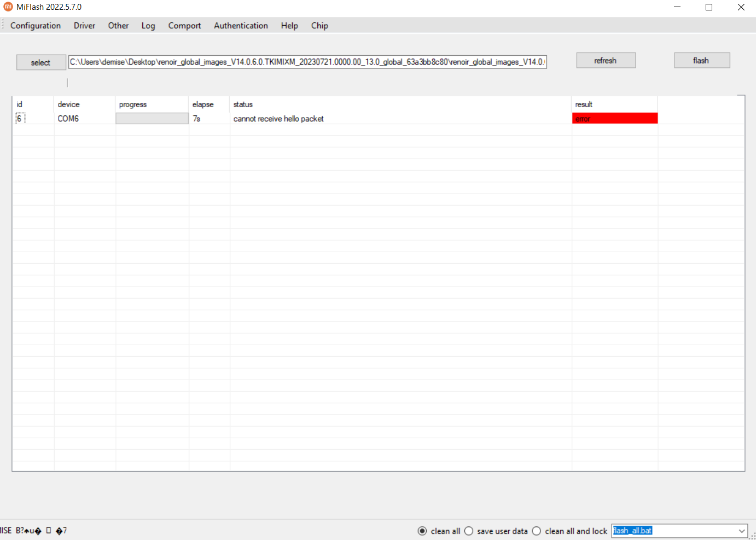756x540 pixels.
Task: Open the Log menu
Action: click(148, 26)
